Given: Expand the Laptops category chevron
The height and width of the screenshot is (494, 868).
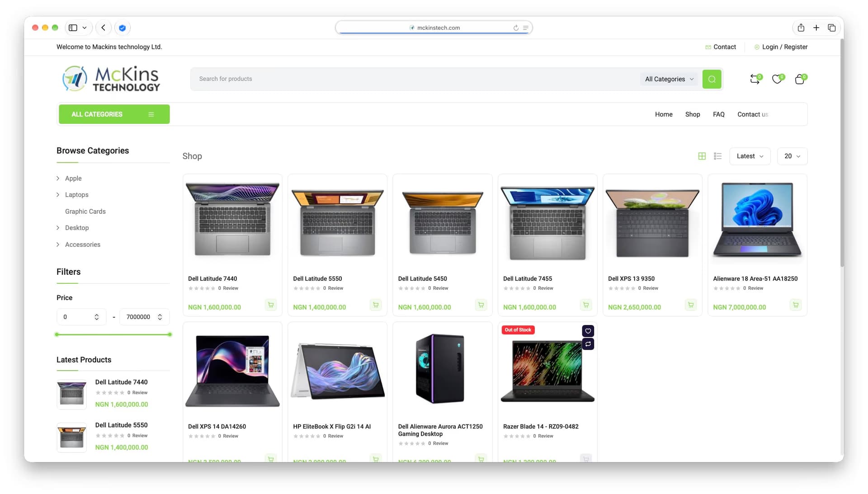Looking at the screenshot, I should (x=58, y=194).
